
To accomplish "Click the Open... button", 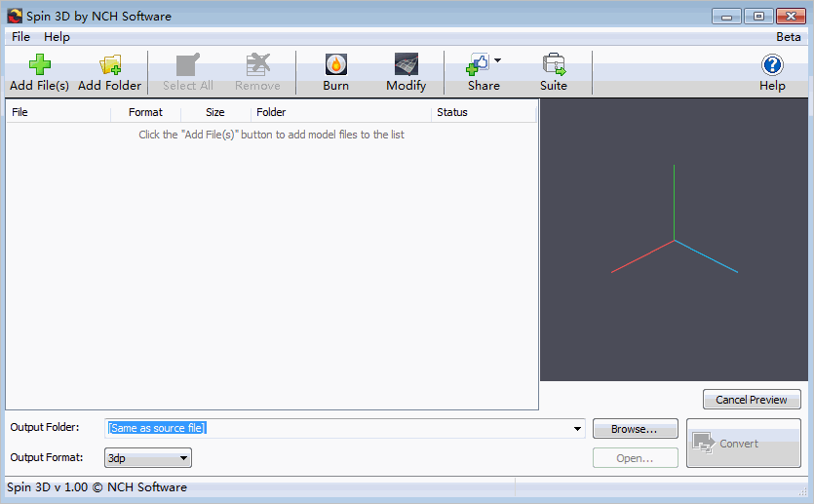I will [636, 458].
